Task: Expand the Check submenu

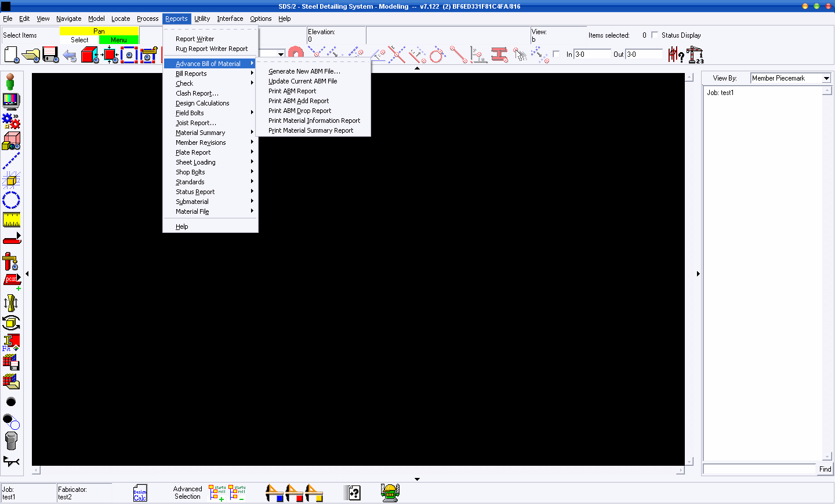Action: click(215, 83)
